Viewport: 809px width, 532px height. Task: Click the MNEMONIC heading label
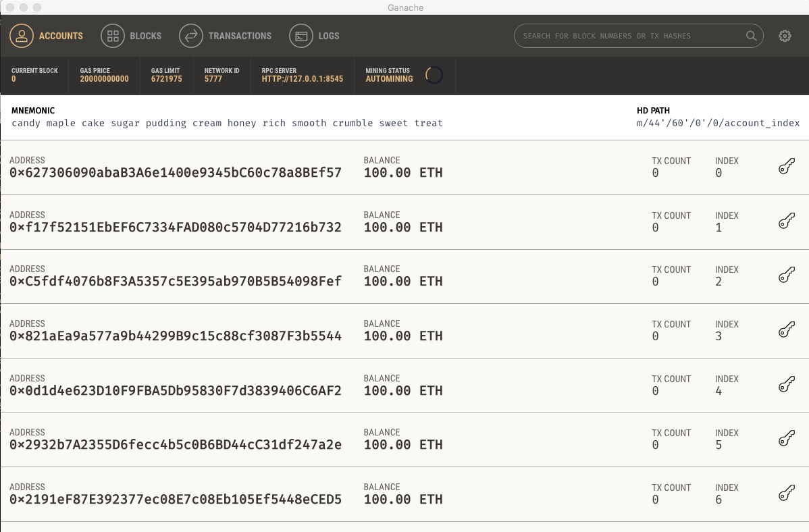(x=33, y=111)
